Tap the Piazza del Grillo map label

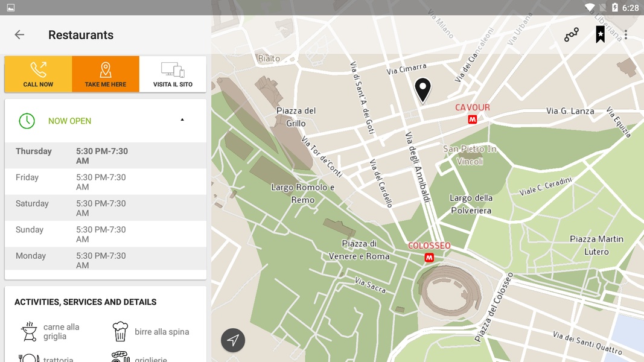296,117
